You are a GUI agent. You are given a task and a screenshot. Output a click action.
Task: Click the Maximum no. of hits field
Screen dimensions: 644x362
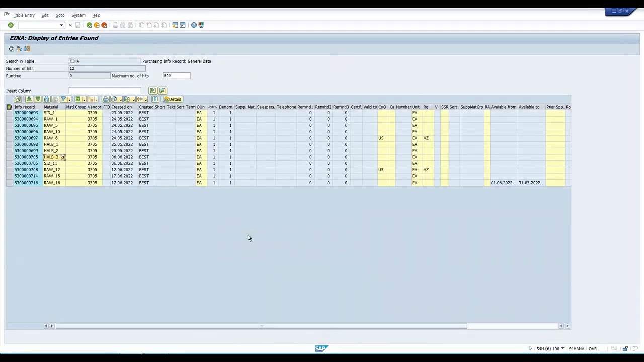(177, 76)
